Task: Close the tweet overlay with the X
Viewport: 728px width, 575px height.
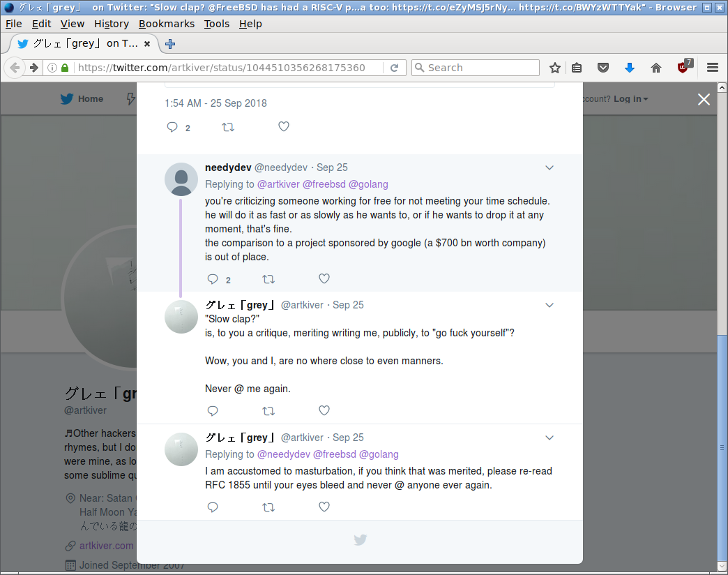Action: point(704,99)
